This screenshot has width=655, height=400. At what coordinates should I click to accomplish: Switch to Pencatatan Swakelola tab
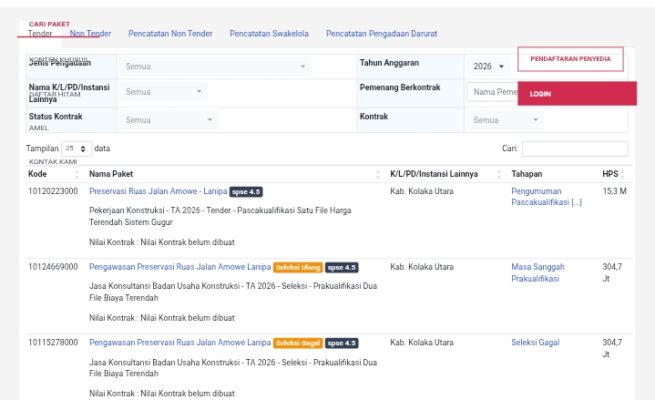tap(269, 33)
